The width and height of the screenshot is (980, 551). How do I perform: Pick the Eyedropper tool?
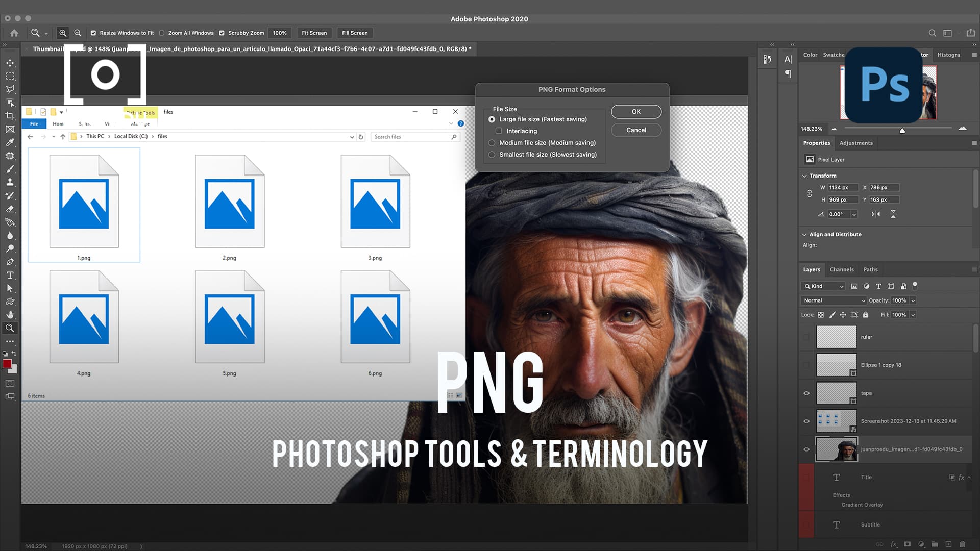pyautogui.click(x=10, y=143)
